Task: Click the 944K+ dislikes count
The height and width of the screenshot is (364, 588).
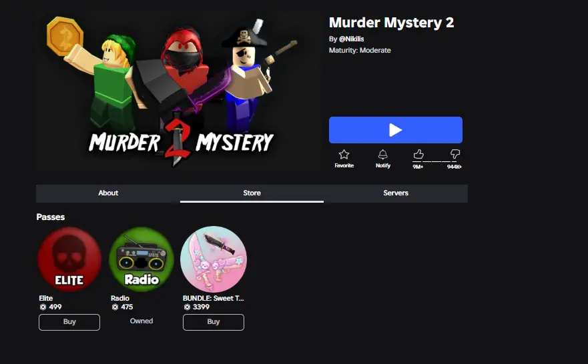Action: (454, 167)
